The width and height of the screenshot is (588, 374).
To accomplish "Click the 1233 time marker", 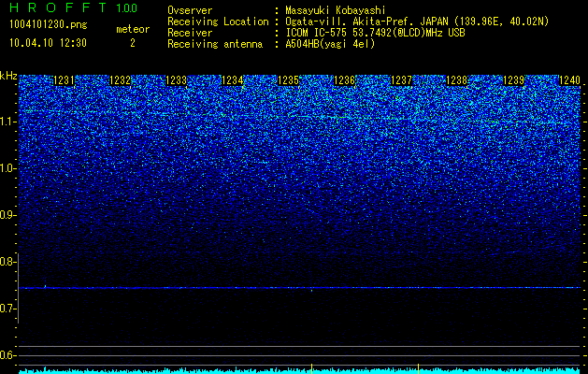I will coord(177,80).
